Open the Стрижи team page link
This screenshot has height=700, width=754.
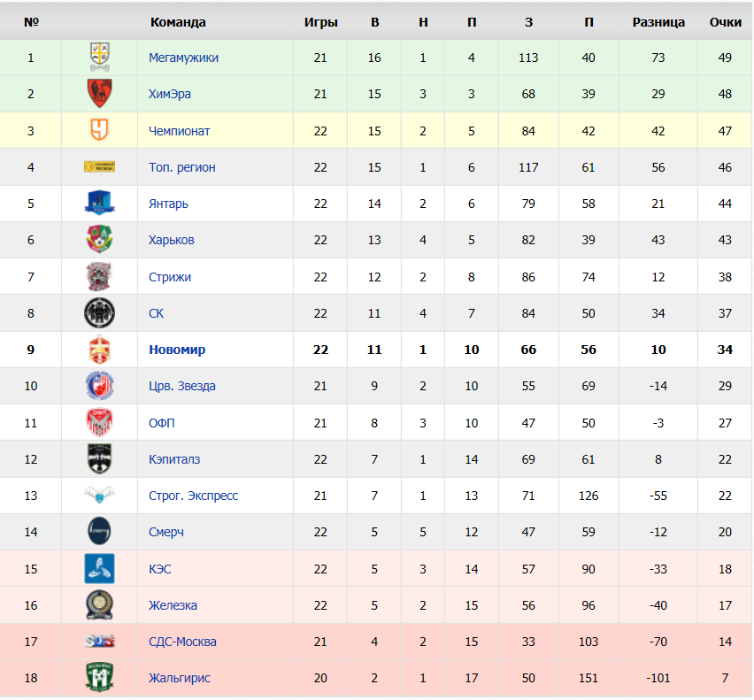tap(170, 277)
